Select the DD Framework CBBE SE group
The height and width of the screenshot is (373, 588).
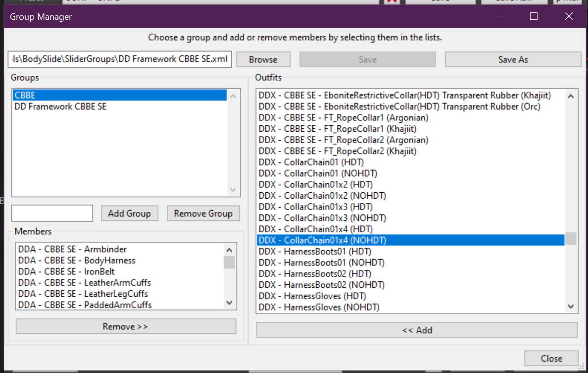120,107
